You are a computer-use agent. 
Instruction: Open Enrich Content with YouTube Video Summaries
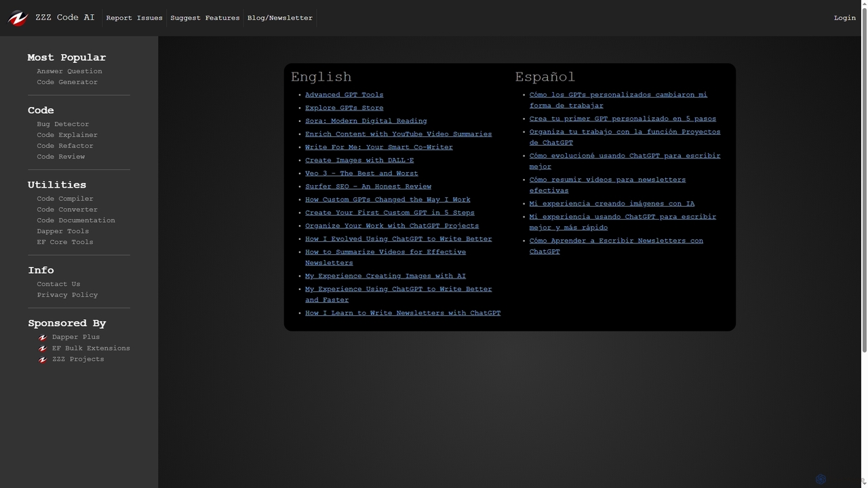[x=398, y=134]
